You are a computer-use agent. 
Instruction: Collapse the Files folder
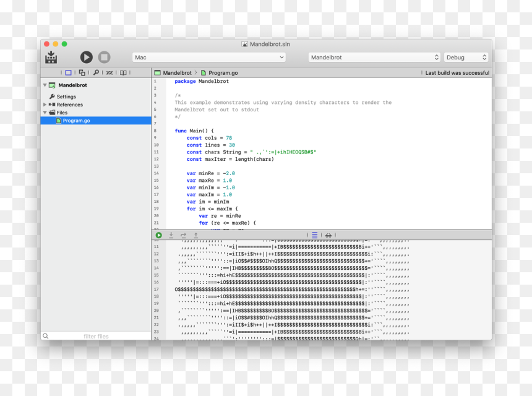point(45,113)
